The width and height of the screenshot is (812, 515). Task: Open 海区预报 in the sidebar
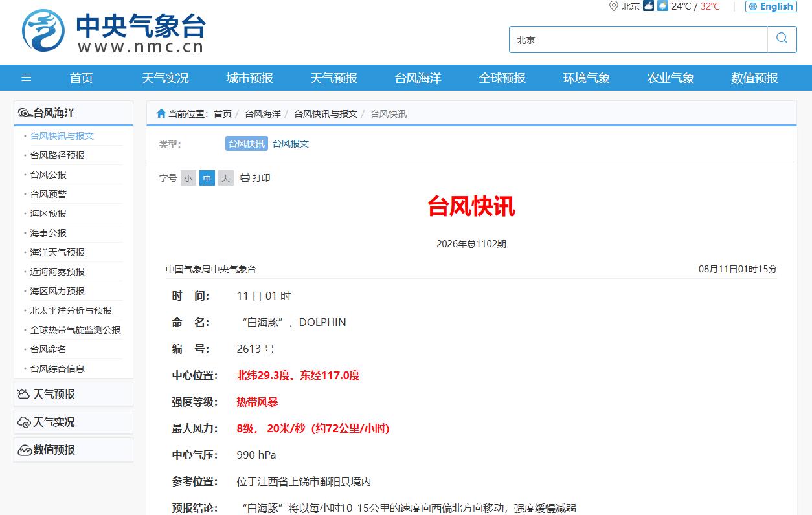tap(49, 214)
